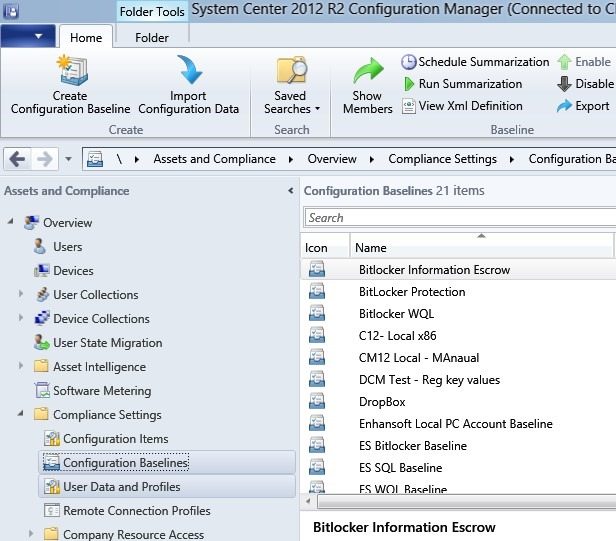The width and height of the screenshot is (616, 541).
Task: Open navigation history dropdown arrow
Action: tap(68, 159)
